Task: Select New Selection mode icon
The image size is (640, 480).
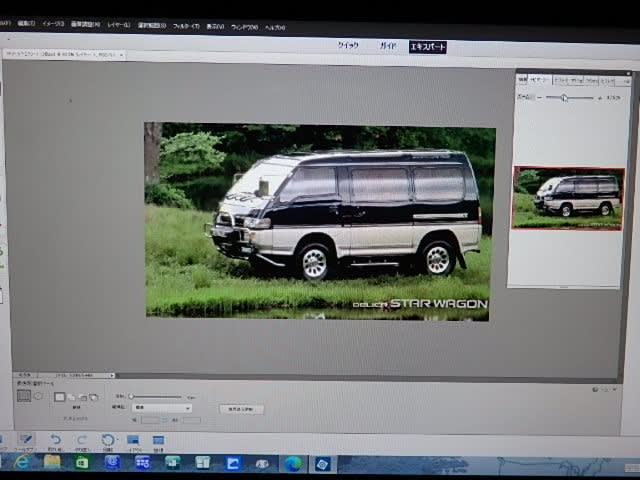Action: tap(60, 397)
